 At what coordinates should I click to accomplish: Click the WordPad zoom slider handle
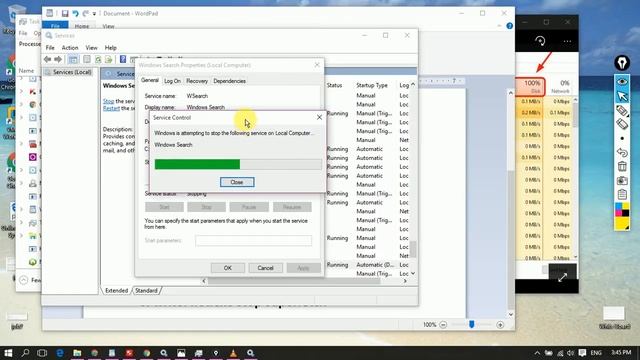click(x=471, y=324)
